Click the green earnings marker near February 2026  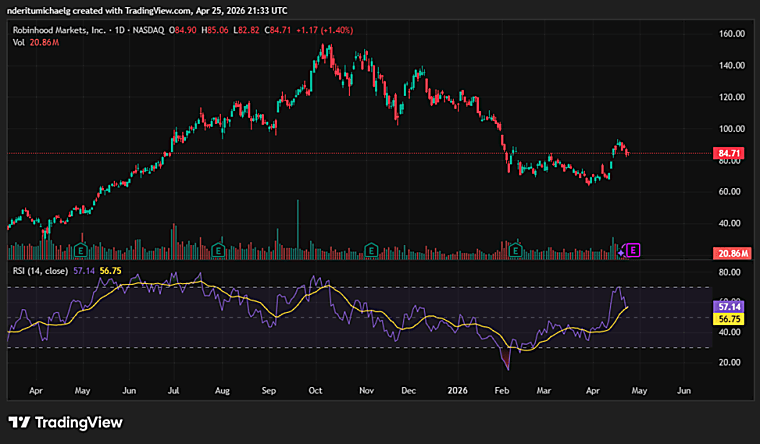pyautogui.click(x=516, y=251)
